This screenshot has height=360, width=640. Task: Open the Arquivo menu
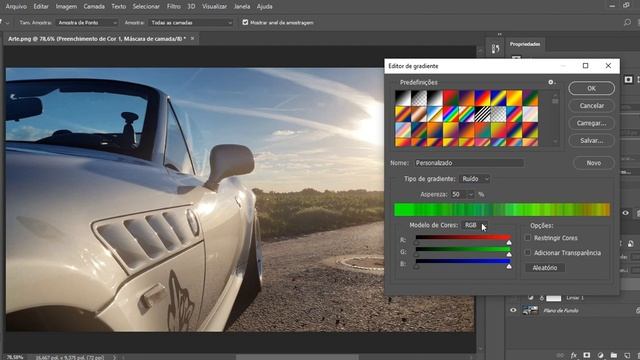pos(16,7)
